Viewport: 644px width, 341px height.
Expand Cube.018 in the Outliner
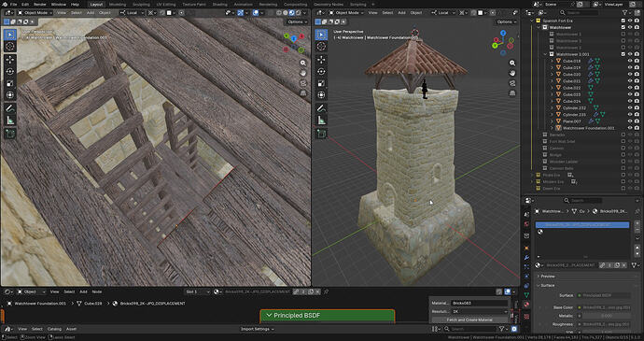click(552, 61)
